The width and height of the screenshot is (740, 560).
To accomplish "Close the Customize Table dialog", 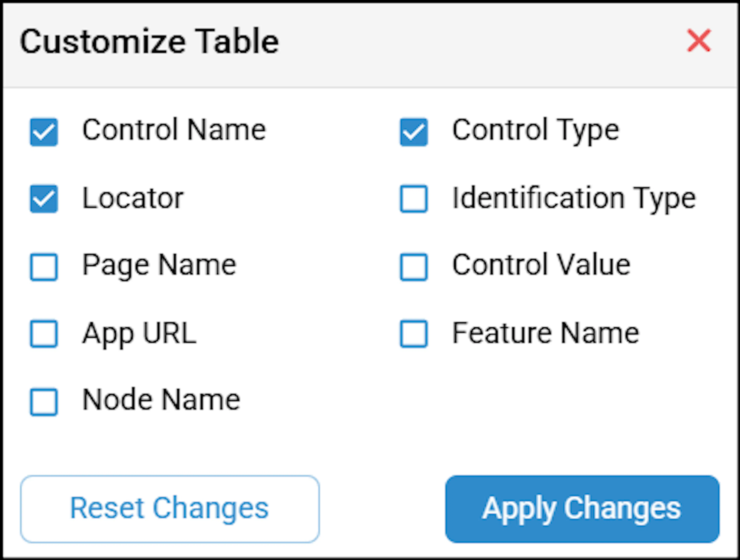I will [699, 40].
